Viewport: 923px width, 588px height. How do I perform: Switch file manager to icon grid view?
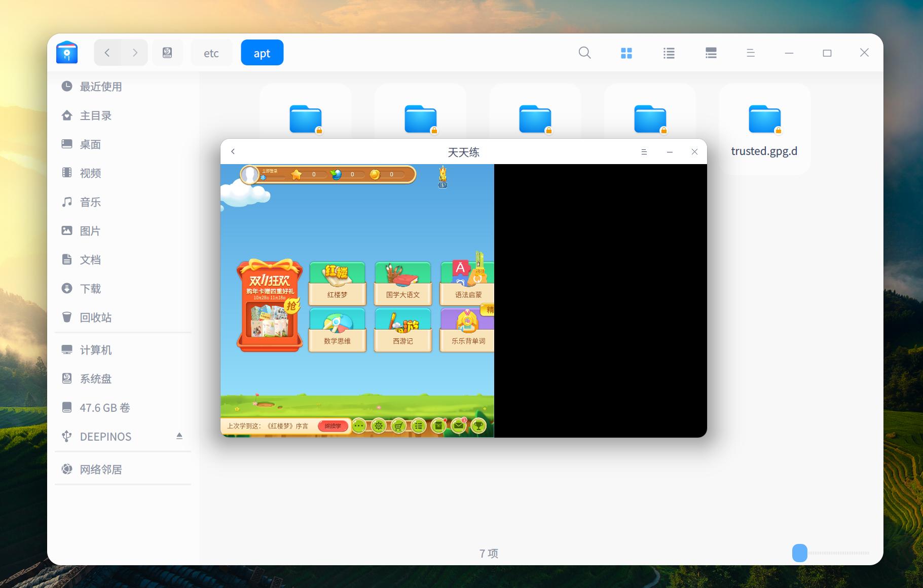point(626,53)
